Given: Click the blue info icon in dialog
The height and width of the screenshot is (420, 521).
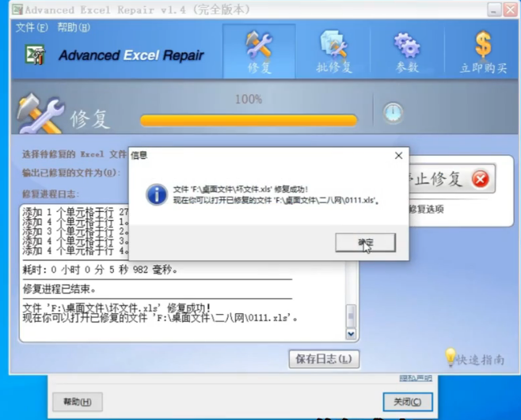Looking at the screenshot, I should coord(156,195).
